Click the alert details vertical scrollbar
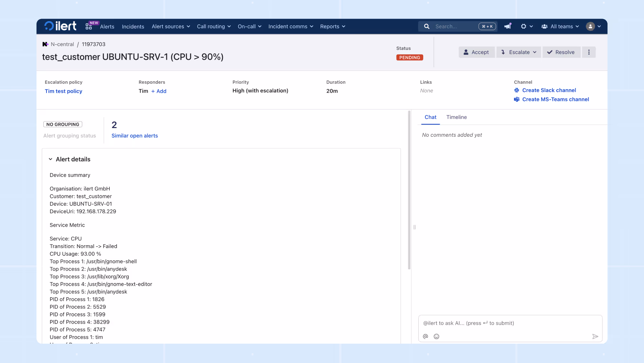The height and width of the screenshot is (363, 644). (409, 190)
